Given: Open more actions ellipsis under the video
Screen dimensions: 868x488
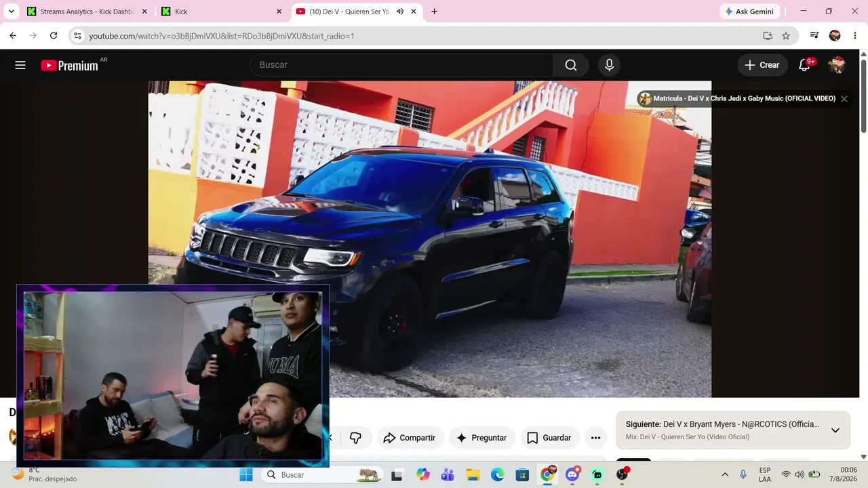Looking at the screenshot, I should pyautogui.click(x=595, y=438).
